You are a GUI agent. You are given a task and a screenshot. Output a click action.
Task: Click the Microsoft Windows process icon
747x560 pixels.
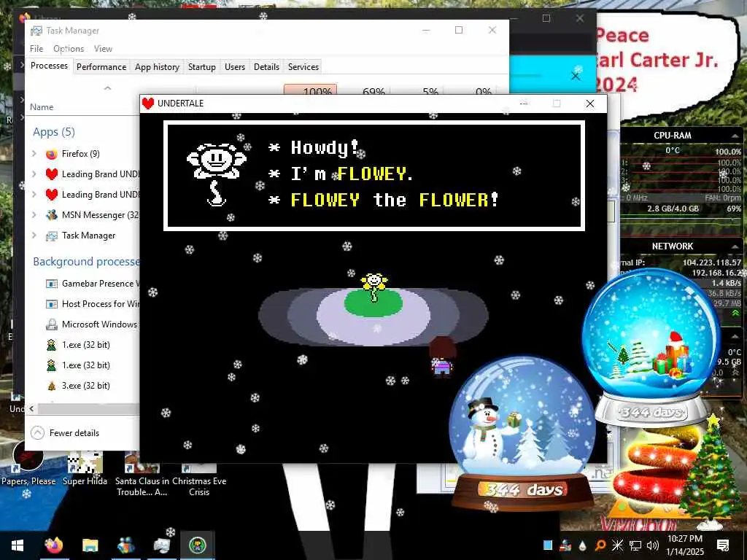[52, 324]
